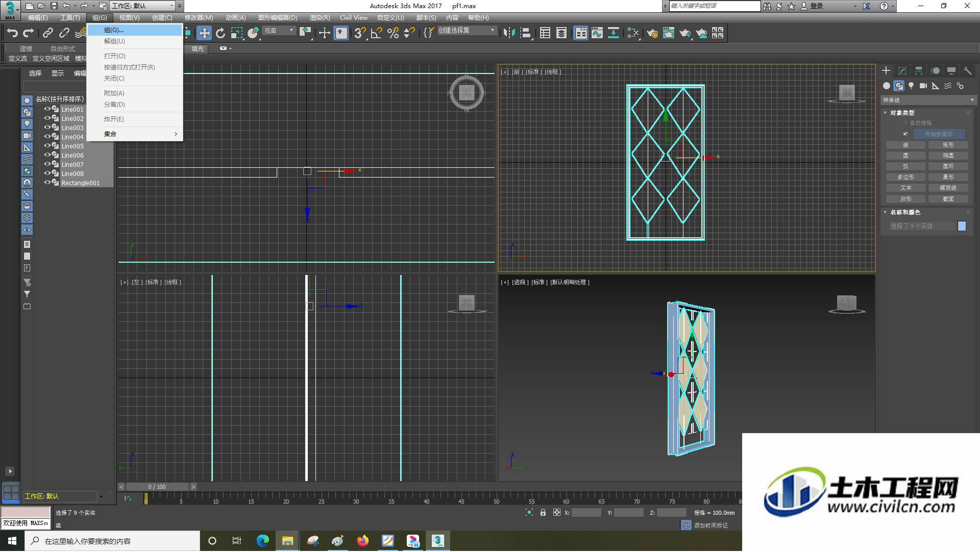Image resolution: width=980 pixels, height=552 pixels.
Task: Select the Unlink Selection tool
Action: (64, 33)
